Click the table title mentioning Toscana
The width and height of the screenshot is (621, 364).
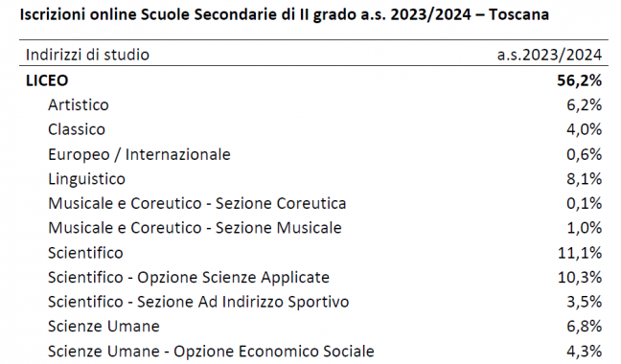pos(285,14)
